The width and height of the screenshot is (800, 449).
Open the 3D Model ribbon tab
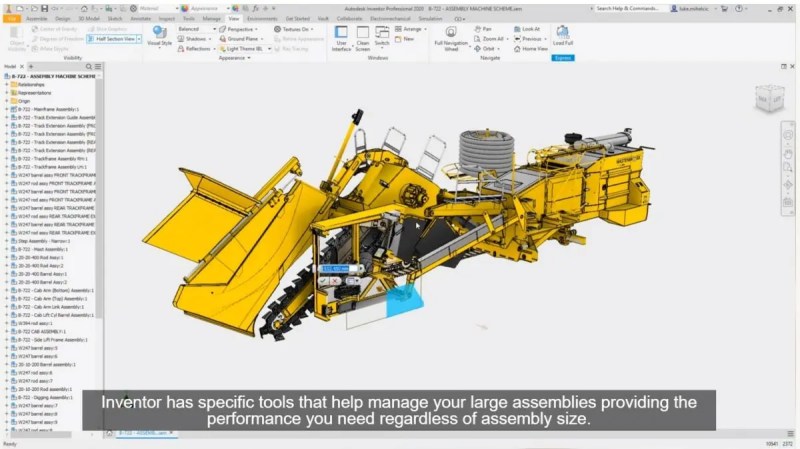coord(89,18)
